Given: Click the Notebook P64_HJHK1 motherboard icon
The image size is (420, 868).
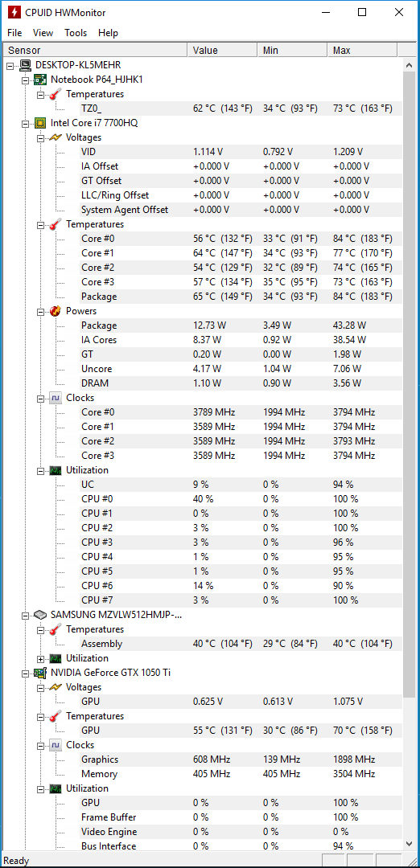Looking at the screenshot, I should coord(40,79).
